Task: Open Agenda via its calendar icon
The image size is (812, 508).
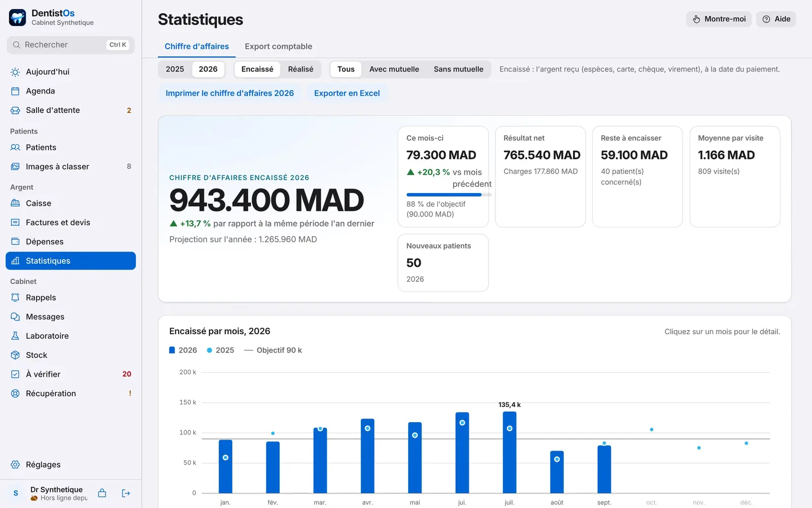Action: point(15,91)
